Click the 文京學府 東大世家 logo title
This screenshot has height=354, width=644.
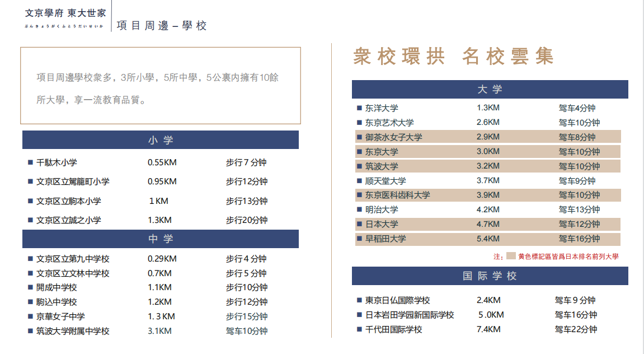[x=65, y=13]
